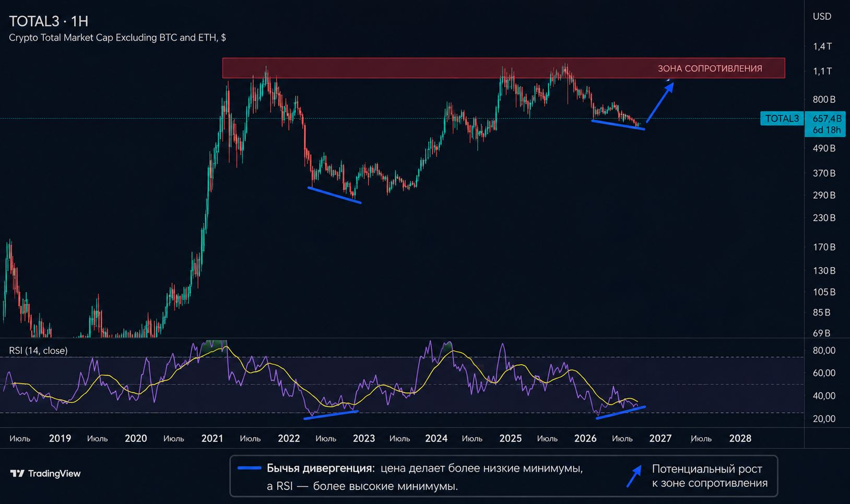
Task: Click the 20,00 RSI scale value
Action: [x=824, y=418]
